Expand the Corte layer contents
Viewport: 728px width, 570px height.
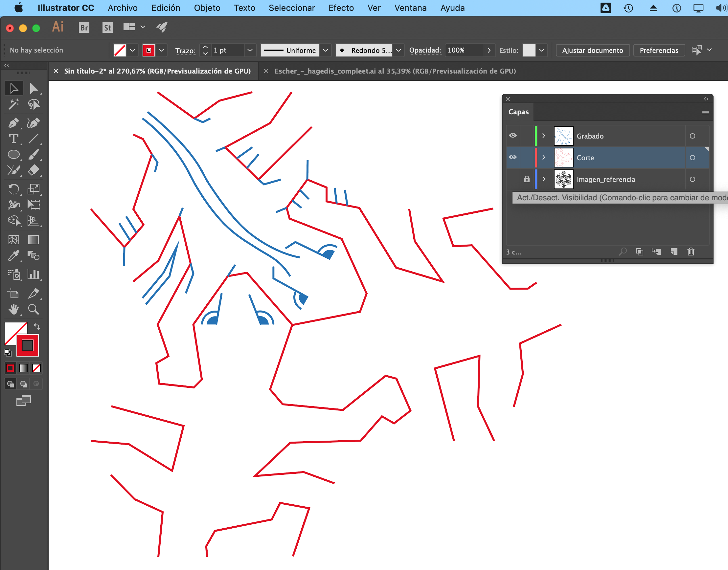pyautogui.click(x=544, y=158)
